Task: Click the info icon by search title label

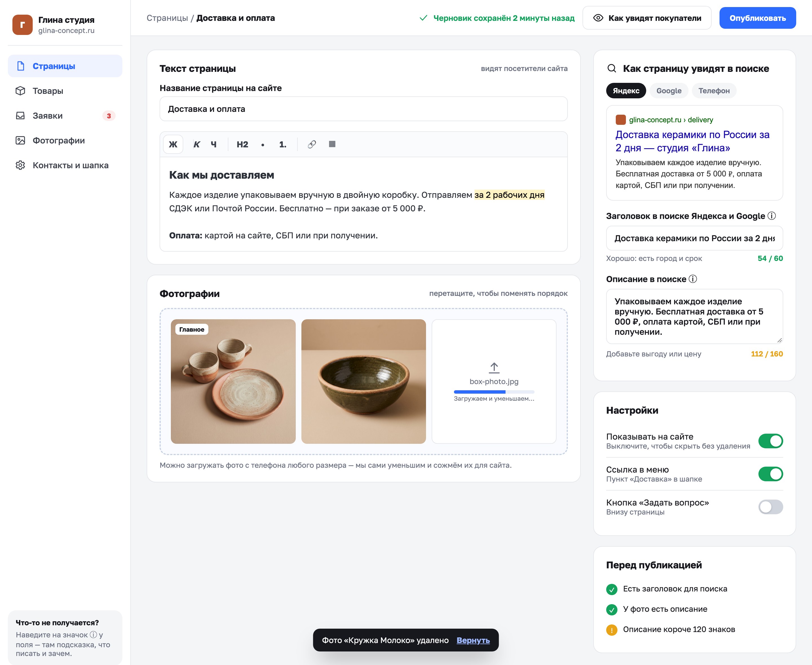Action: click(772, 216)
